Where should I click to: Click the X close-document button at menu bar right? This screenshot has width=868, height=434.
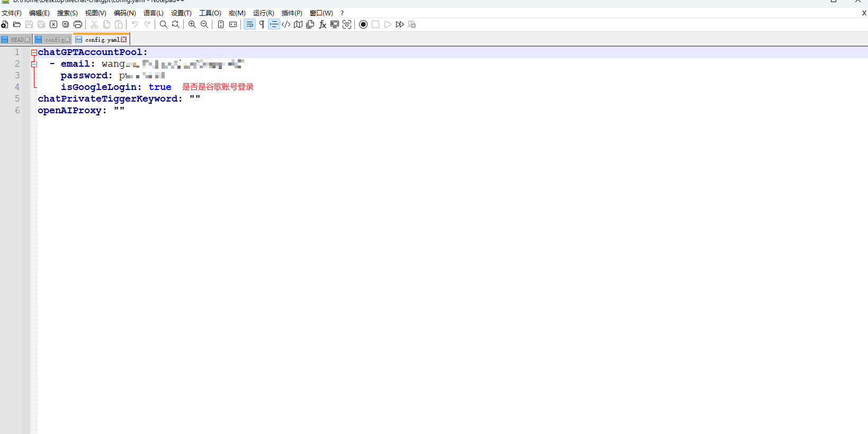point(864,13)
